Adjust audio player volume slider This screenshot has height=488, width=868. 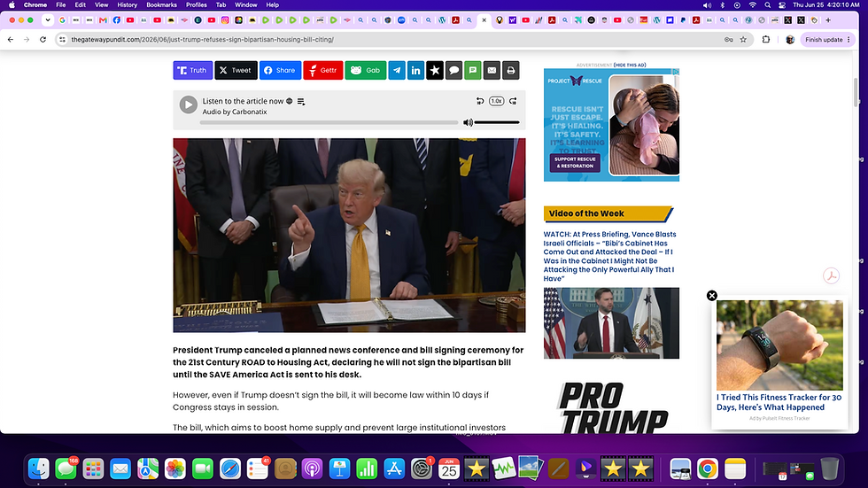(x=497, y=122)
